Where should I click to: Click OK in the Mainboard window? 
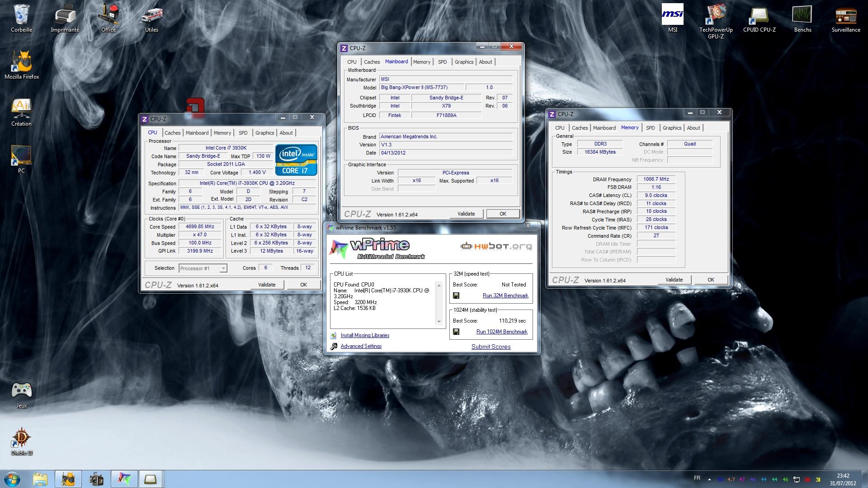point(503,214)
